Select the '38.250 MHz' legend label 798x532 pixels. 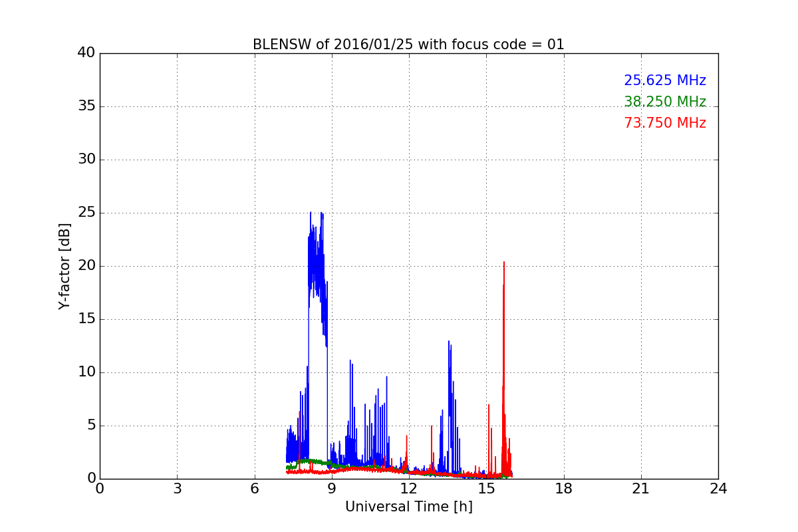665,102
